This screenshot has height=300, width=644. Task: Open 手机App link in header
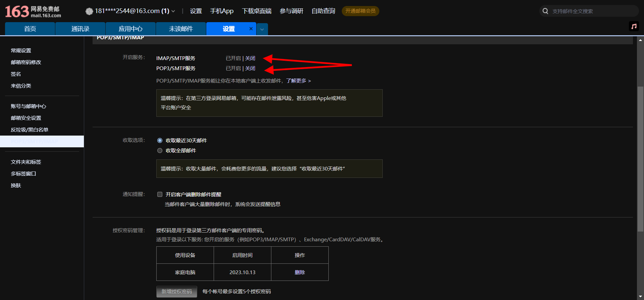(x=222, y=11)
